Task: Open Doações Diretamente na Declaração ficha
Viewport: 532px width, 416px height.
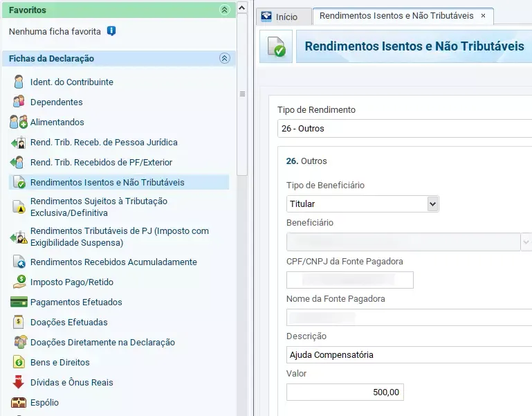Action: (102, 342)
